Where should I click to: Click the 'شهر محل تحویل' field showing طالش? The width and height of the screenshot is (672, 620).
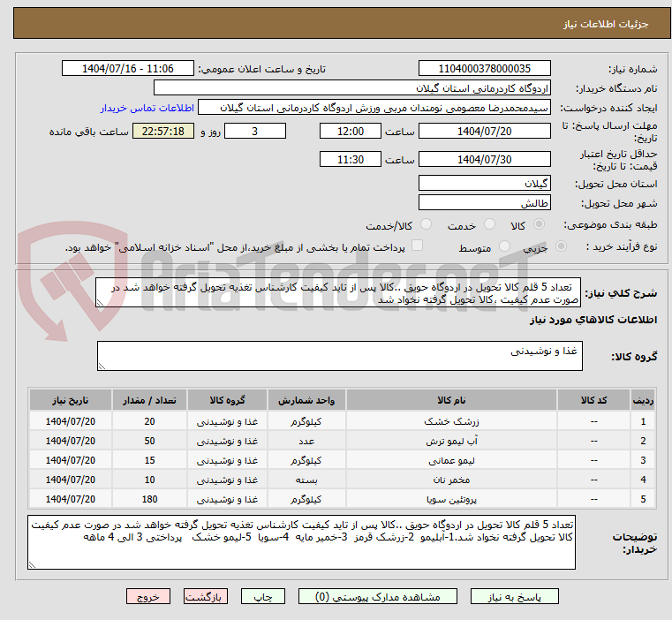pyautogui.click(x=484, y=203)
